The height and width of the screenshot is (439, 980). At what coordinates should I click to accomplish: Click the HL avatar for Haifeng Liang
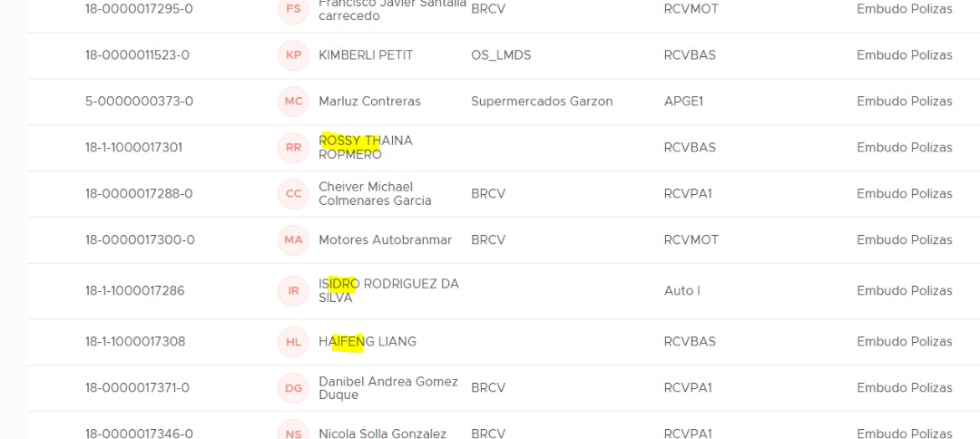click(293, 342)
